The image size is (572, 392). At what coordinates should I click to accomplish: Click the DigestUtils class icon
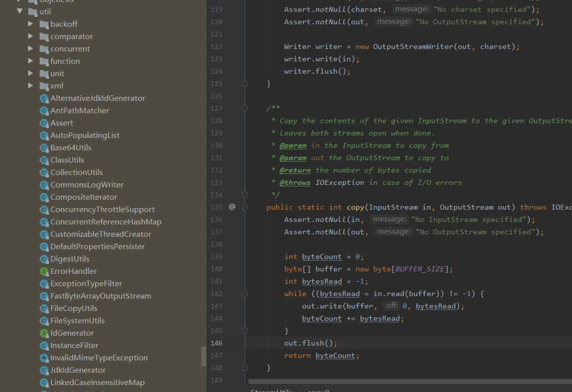pyautogui.click(x=43, y=259)
